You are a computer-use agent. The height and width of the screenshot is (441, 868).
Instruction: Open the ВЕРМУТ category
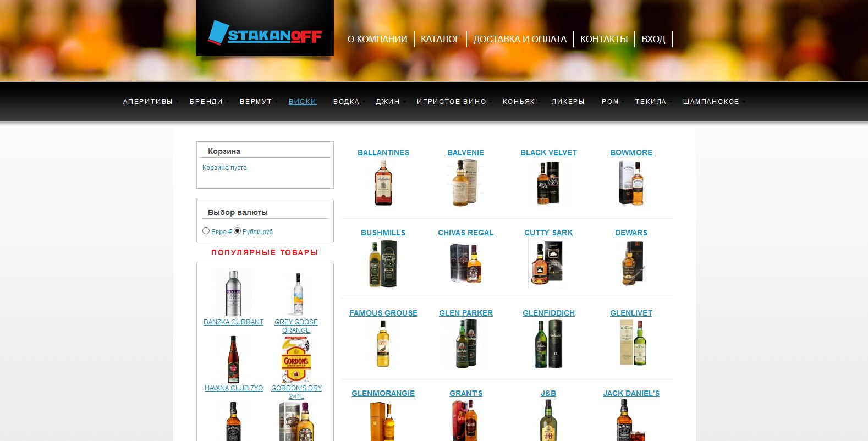256,102
